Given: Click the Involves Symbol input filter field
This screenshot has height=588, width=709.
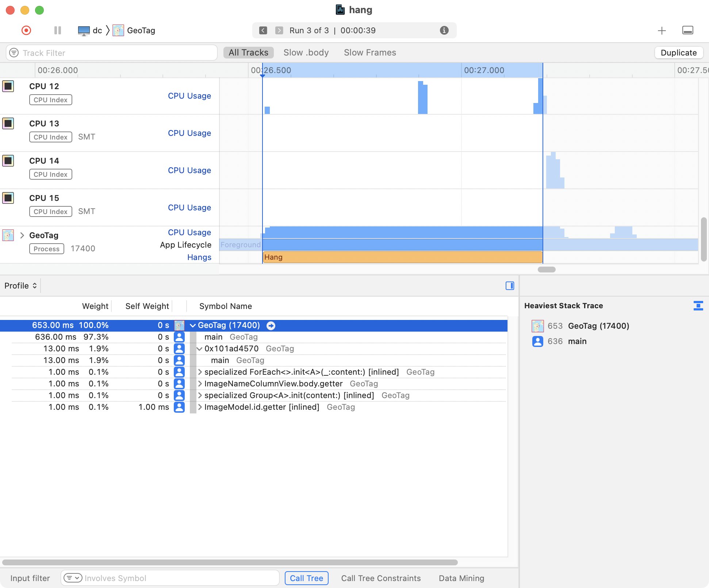Looking at the screenshot, I should click(179, 578).
